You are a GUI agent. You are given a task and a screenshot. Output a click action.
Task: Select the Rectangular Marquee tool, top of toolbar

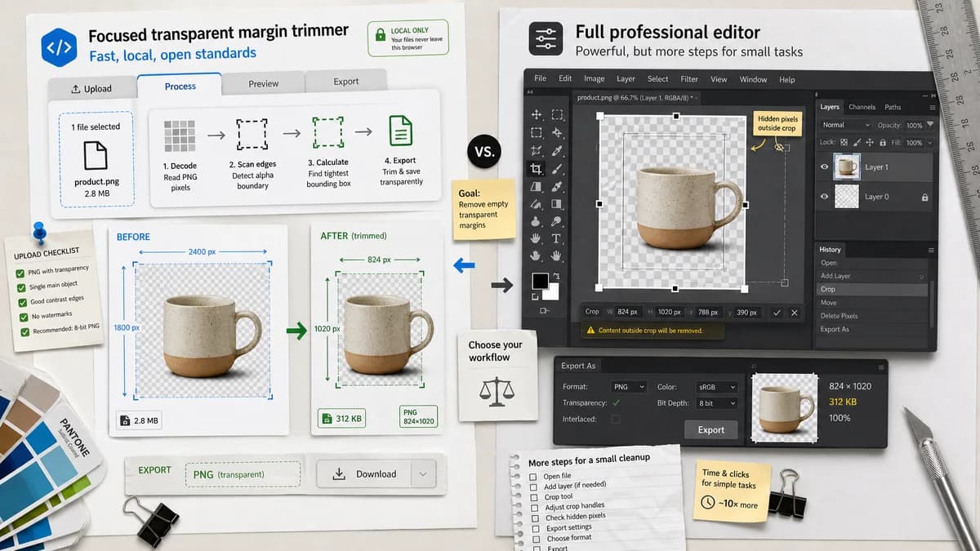pyautogui.click(x=557, y=114)
